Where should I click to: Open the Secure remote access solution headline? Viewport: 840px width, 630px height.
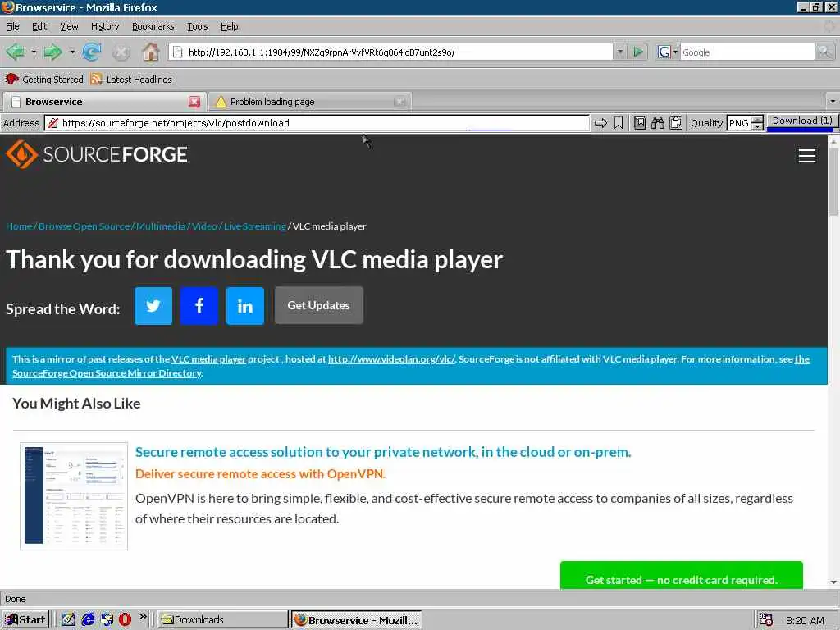(x=383, y=452)
